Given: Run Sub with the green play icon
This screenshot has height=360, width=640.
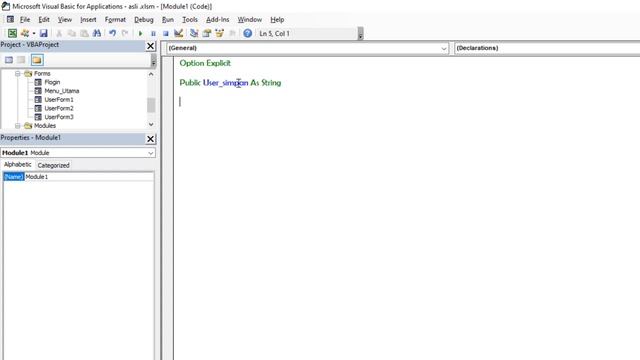Looking at the screenshot, I should click(x=140, y=33).
